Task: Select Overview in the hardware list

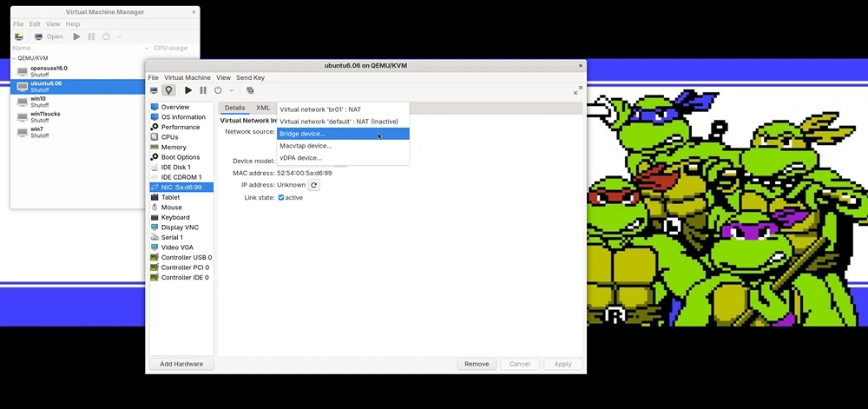Action: pyautogui.click(x=181, y=107)
